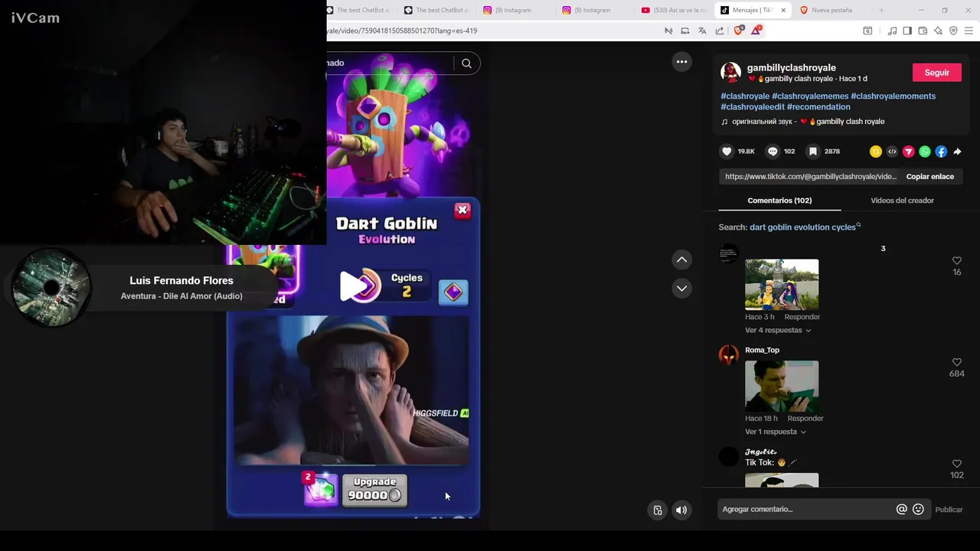Open the #clashroyaleedit hashtag

point(753,107)
